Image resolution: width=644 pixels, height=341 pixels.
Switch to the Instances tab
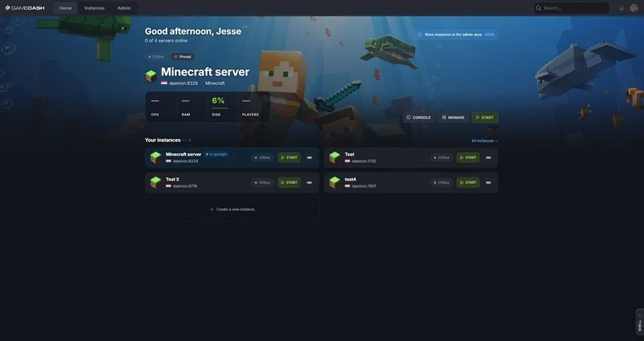[x=95, y=8]
